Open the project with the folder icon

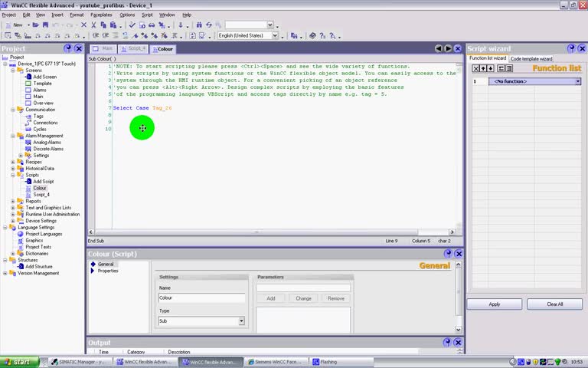[x=36, y=25]
